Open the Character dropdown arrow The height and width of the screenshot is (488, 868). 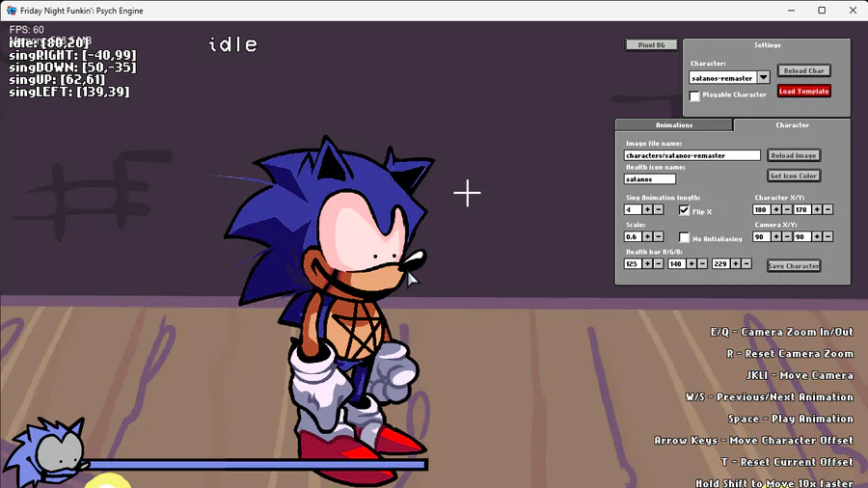pos(764,77)
